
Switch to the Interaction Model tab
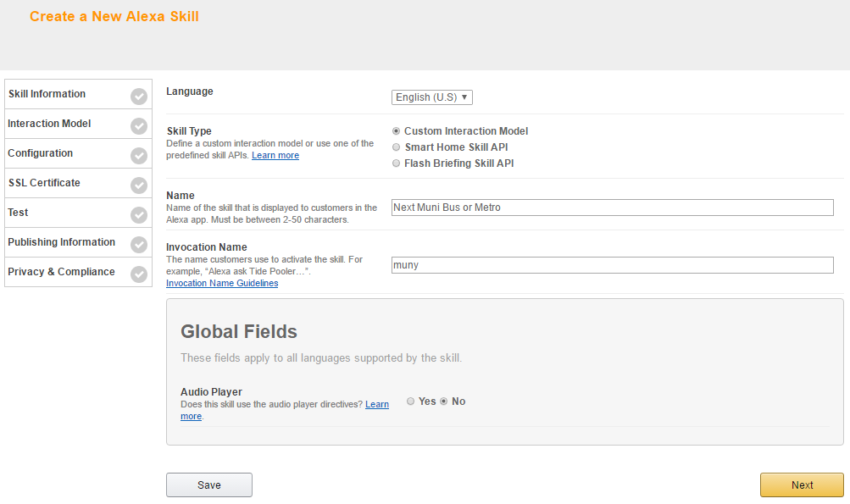pyautogui.click(x=78, y=124)
